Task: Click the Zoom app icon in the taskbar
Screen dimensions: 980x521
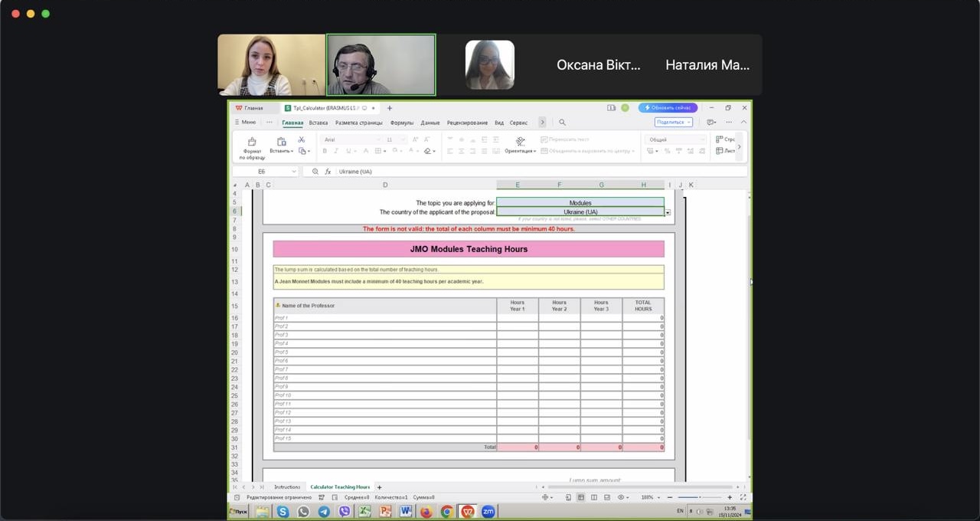Action: [488, 511]
